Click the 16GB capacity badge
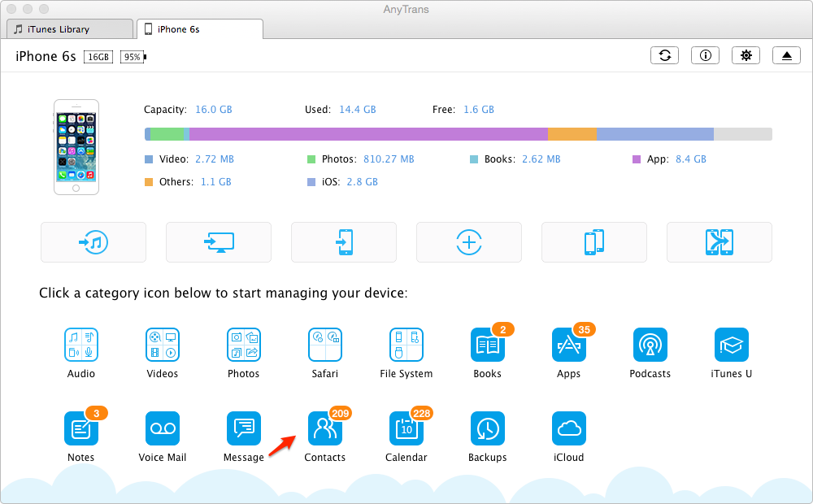Viewport: 813px width, 504px height. 98,57
